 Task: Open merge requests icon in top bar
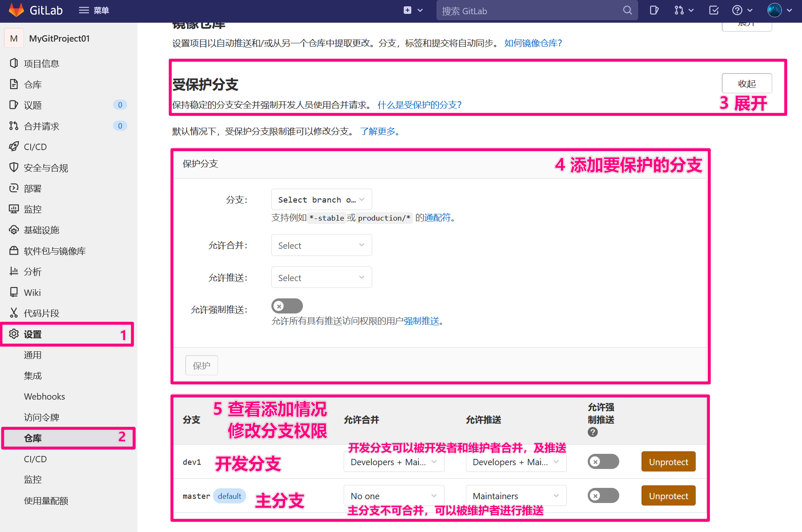click(x=679, y=10)
